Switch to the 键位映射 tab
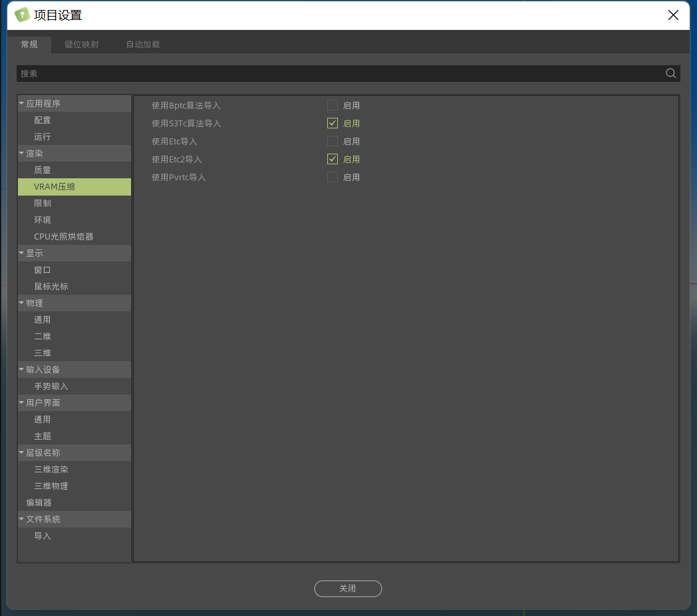 (x=81, y=45)
